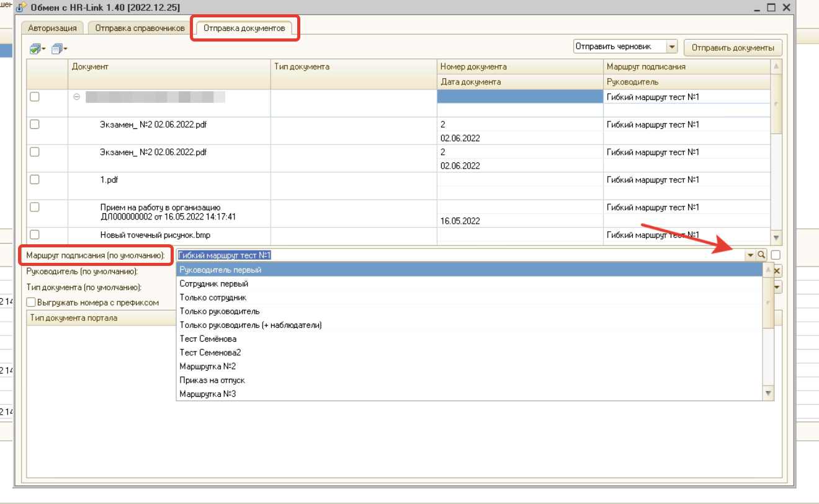Screen dimensions: 819x504
Task: Click the HR-Link window title icon
Action: [x=21, y=7]
